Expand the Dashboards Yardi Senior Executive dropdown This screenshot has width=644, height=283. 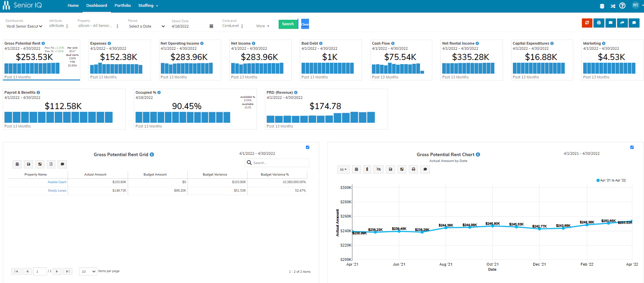click(x=24, y=26)
